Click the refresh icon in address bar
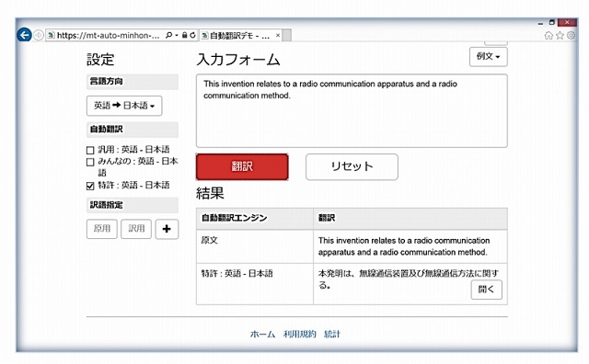The height and width of the screenshot is (364, 589). (192, 35)
